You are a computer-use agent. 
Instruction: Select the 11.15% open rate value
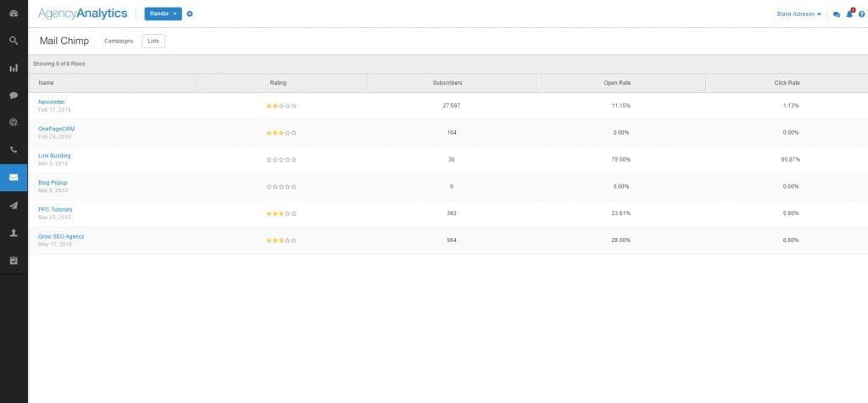click(x=621, y=106)
